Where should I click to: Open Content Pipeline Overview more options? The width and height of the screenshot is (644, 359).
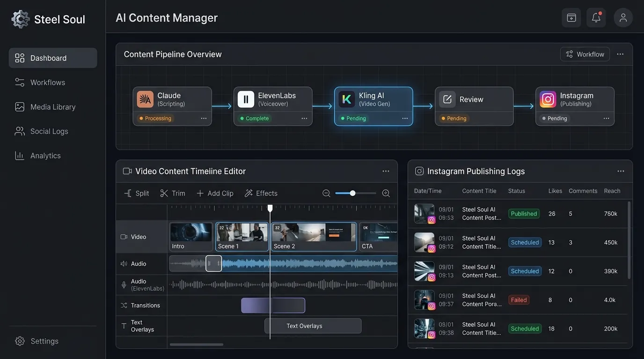tap(620, 54)
